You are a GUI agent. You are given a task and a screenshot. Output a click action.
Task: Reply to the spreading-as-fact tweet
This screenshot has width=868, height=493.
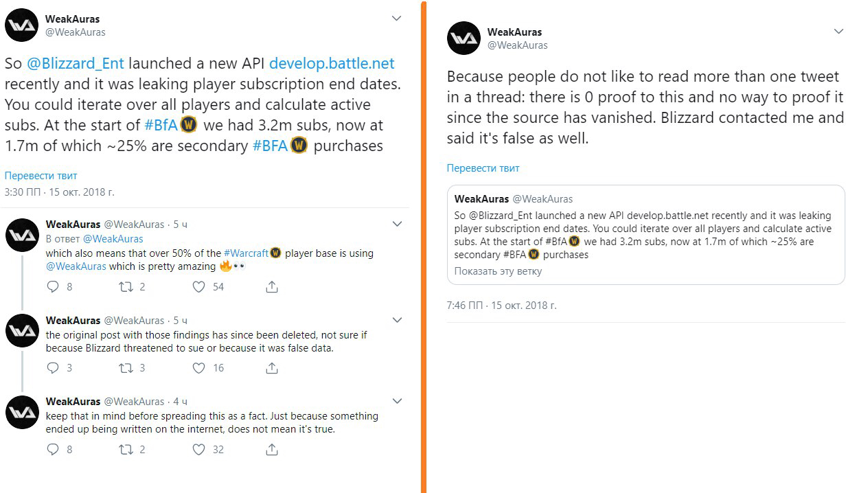53,450
